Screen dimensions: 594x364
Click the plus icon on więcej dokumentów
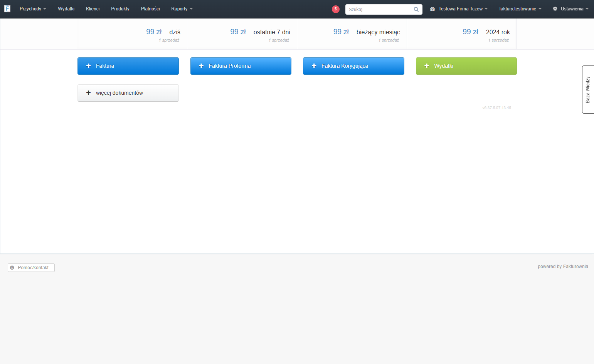(x=88, y=93)
